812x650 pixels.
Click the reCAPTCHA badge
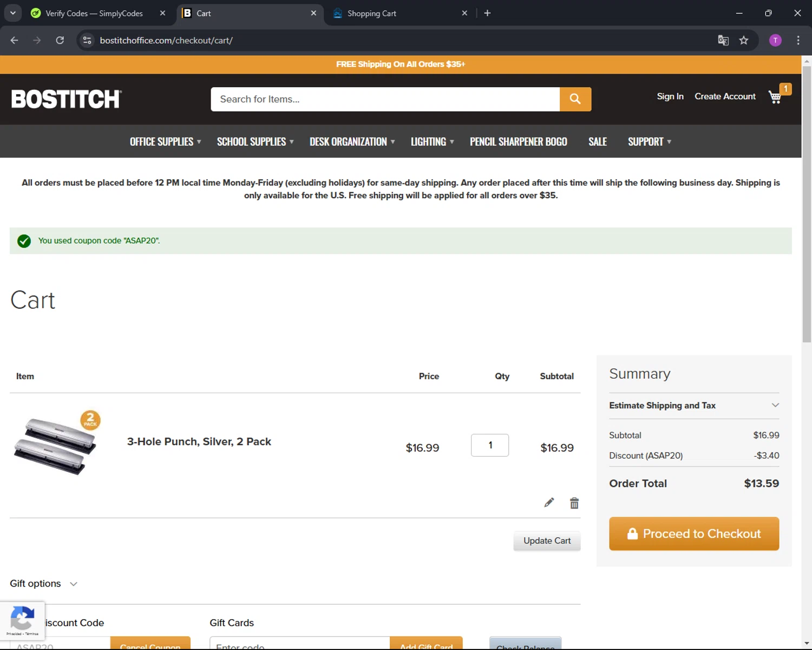pos(22,621)
